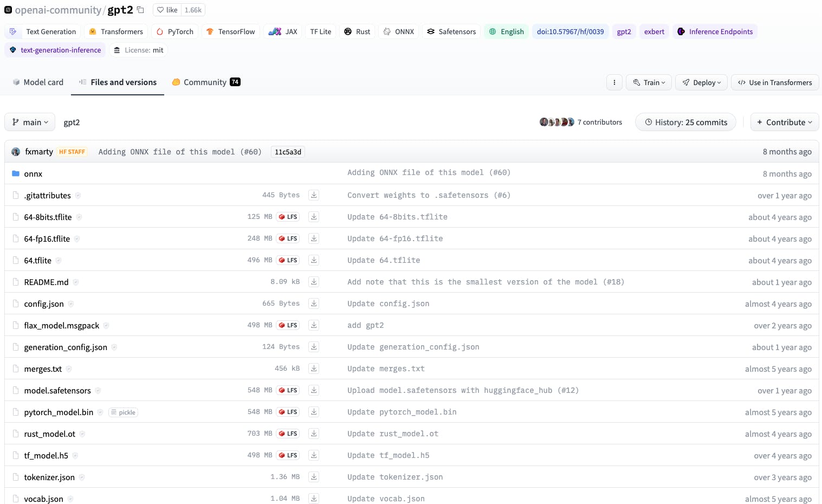Click the text-generation-inference tag
Screen dimensions: 822x504
(55, 50)
